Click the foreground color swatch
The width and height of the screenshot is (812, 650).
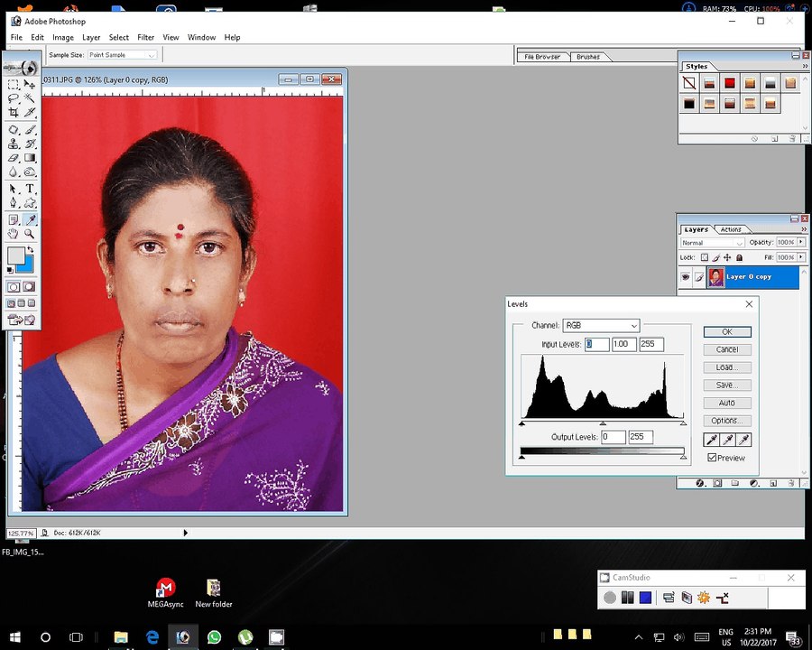pos(15,255)
